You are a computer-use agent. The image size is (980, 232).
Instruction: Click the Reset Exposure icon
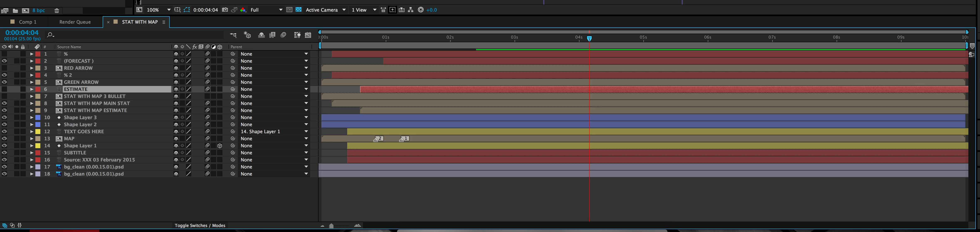[x=420, y=10]
